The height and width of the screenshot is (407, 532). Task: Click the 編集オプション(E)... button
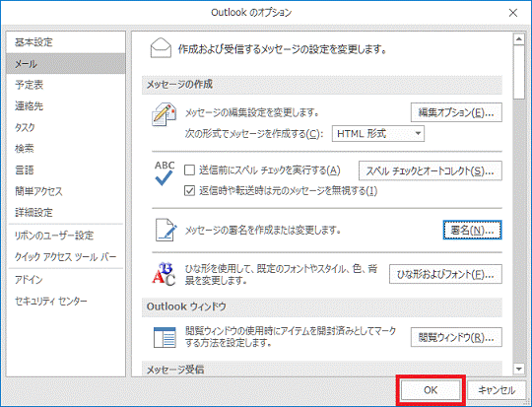click(456, 112)
